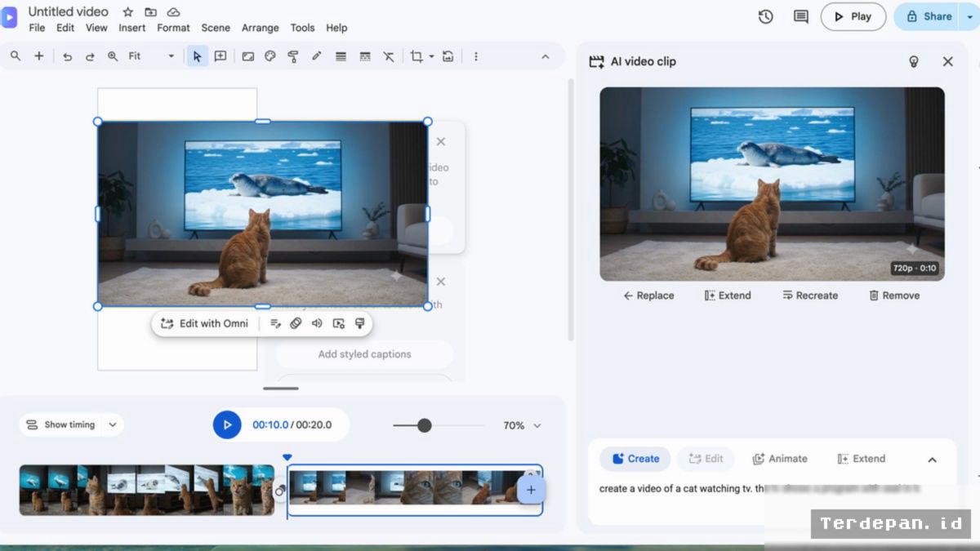Rename the Untitled video title
Viewport: 980px width, 551px height.
tap(69, 11)
